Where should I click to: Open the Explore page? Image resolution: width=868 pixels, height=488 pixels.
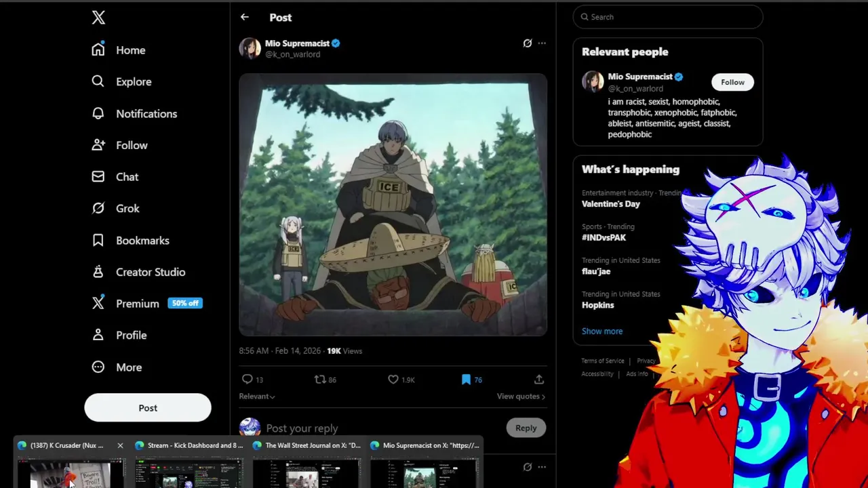(121, 81)
